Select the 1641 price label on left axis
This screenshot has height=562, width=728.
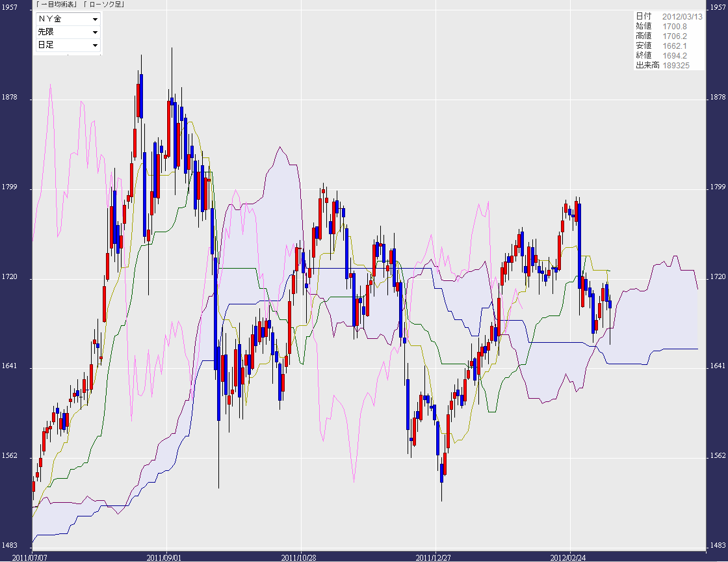coord(10,368)
